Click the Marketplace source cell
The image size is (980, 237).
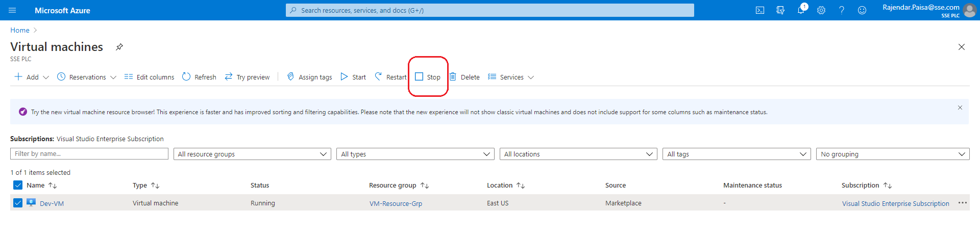[x=623, y=203]
